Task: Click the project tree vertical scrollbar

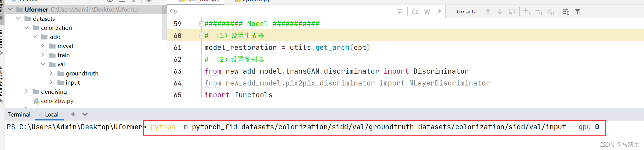Action: point(165,23)
